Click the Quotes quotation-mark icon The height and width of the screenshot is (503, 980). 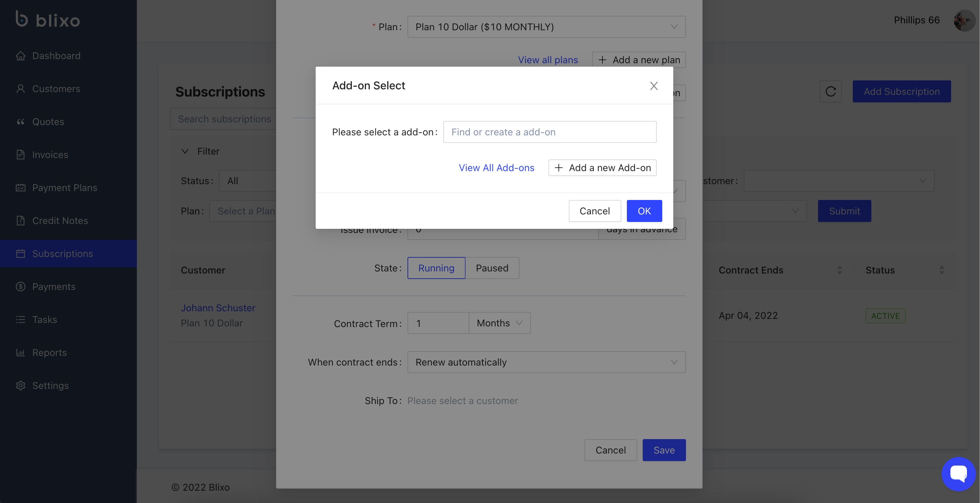coord(21,122)
